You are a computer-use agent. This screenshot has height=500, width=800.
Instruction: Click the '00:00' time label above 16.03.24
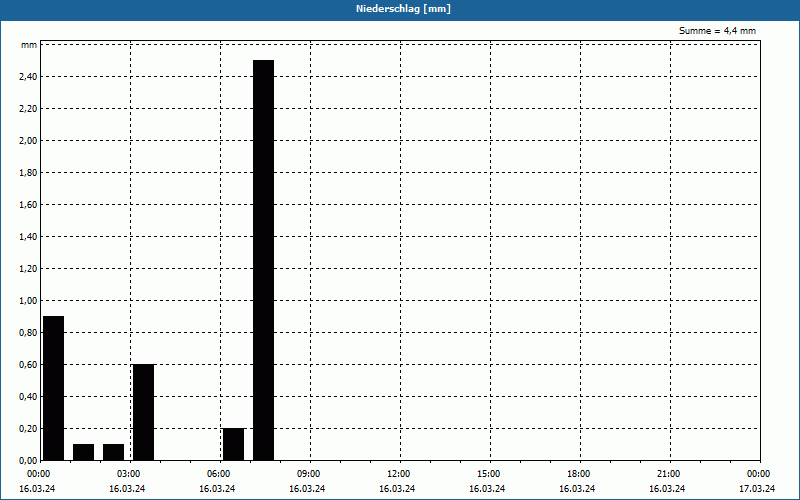coord(38,474)
